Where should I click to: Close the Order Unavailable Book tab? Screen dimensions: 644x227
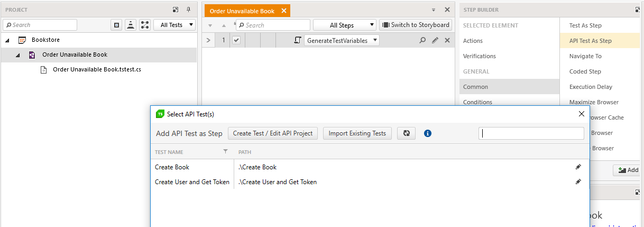283,11
